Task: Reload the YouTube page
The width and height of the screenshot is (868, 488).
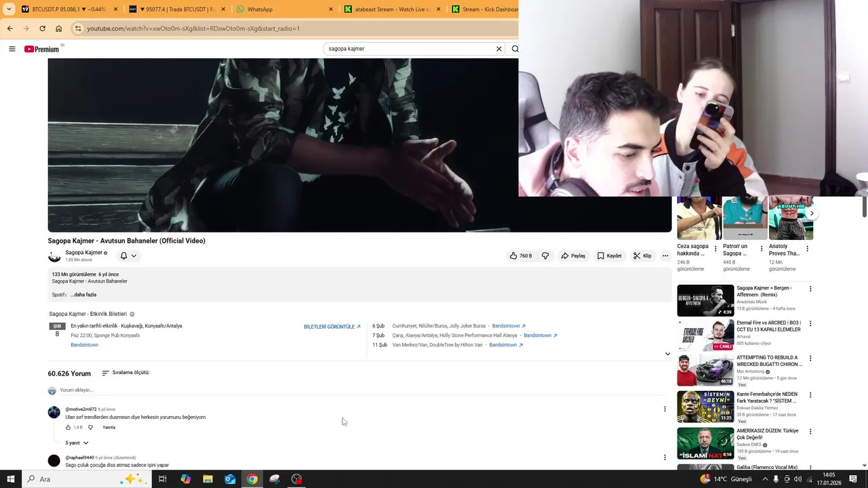Action: [x=42, y=28]
